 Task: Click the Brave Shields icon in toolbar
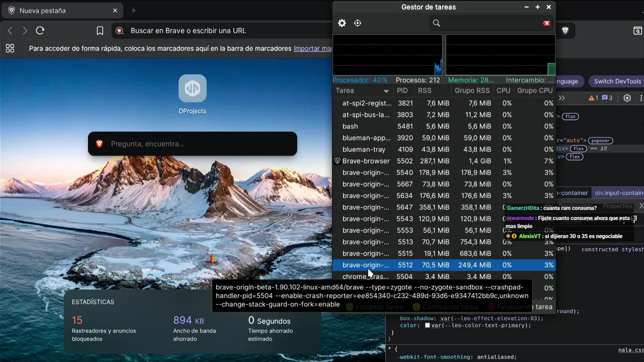tap(565, 31)
